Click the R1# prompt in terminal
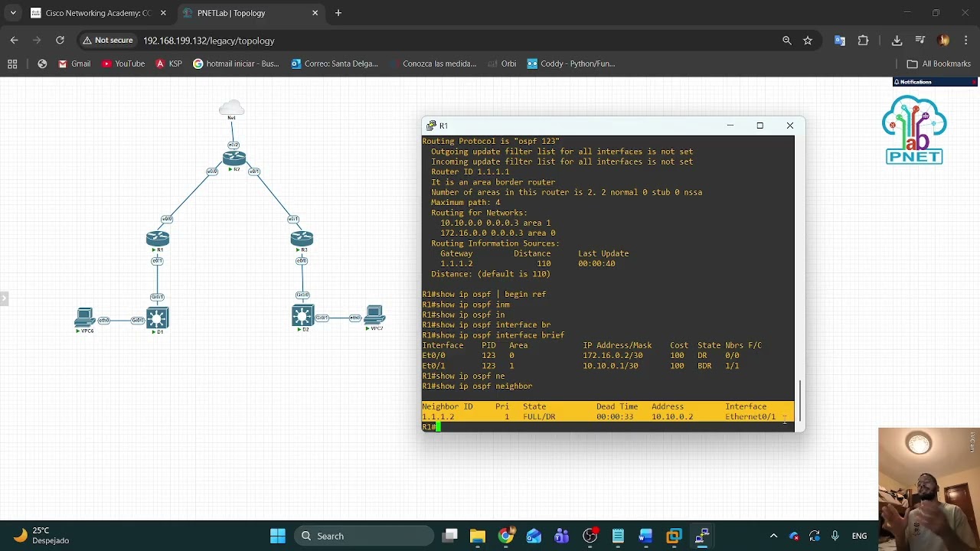The width and height of the screenshot is (980, 551). 429,427
